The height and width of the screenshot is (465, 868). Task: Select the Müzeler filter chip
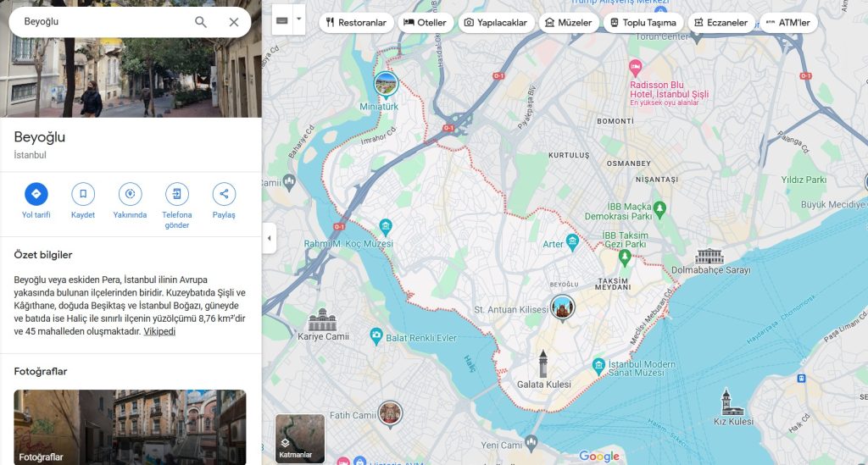point(569,23)
